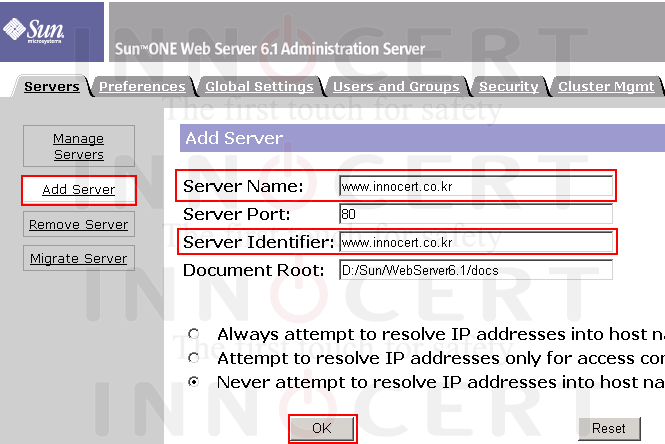This screenshot has height=444, width=665.
Task: Click the Sun Microsystems logo
Action: pyautogui.click(x=33, y=31)
